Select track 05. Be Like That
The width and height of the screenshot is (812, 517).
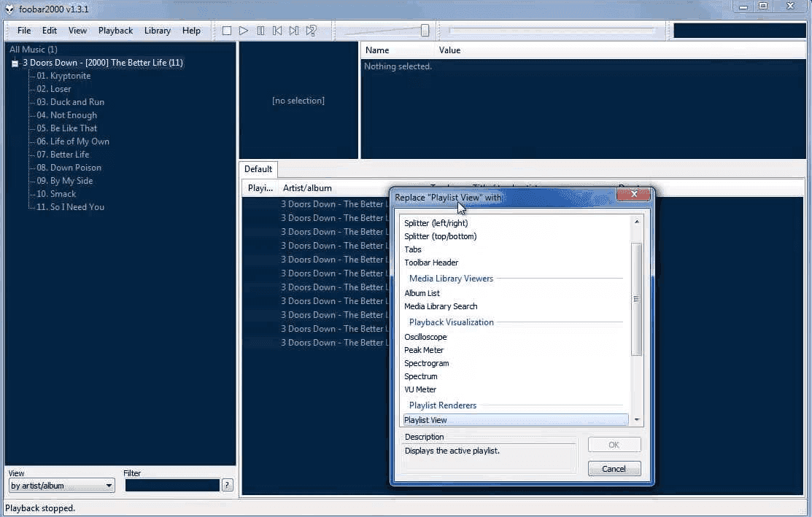click(67, 128)
